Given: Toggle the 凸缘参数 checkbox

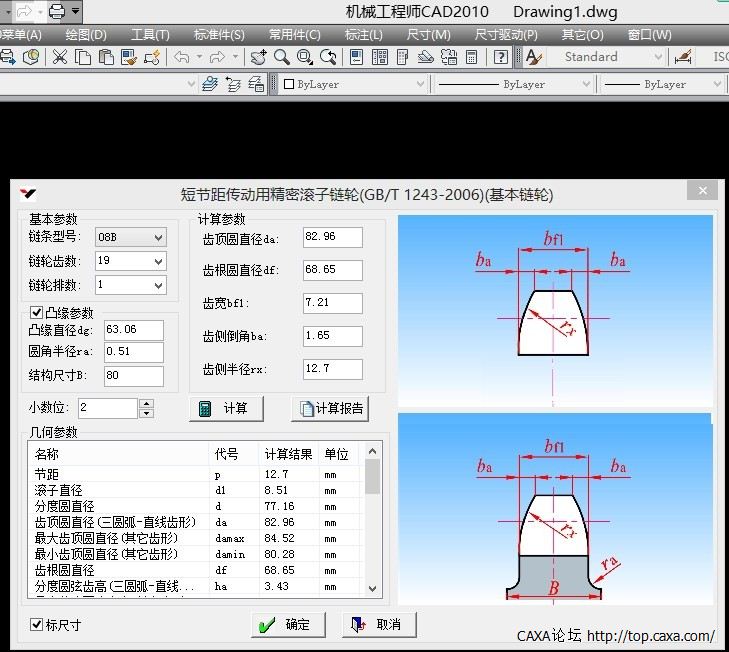Looking at the screenshot, I should pyautogui.click(x=37, y=313).
